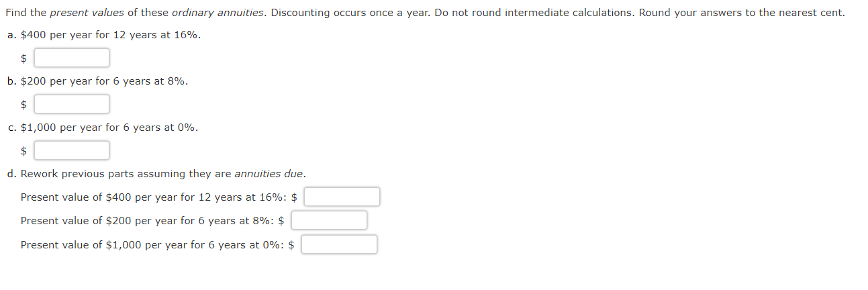Click the dollar sign beside part c box
The height and width of the screenshot is (290, 868).
(x=24, y=151)
